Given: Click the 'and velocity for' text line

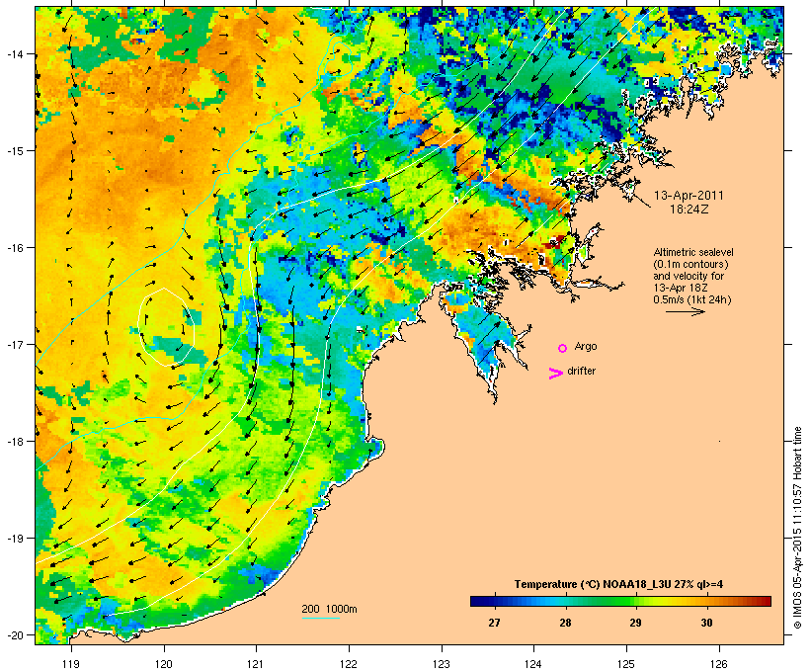Looking at the screenshot, I should pos(688,276).
